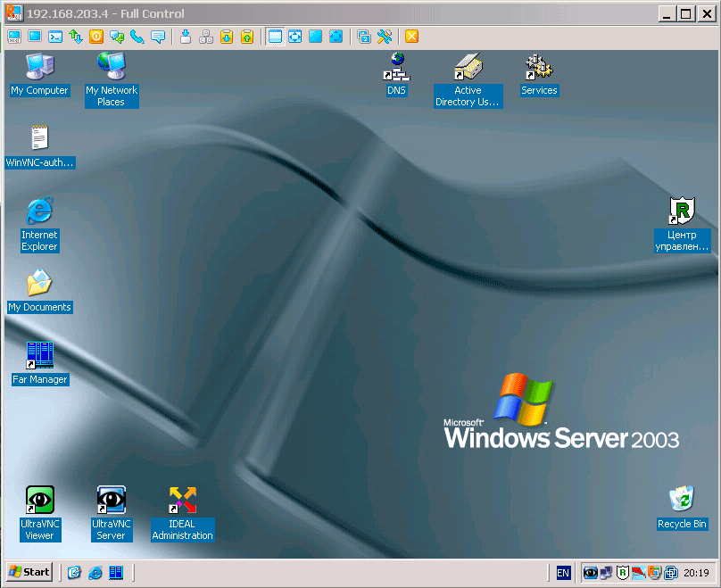Screen dimensions: 721x588
Task: Switch to Full Control mode in toolbar
Action: 14,37
